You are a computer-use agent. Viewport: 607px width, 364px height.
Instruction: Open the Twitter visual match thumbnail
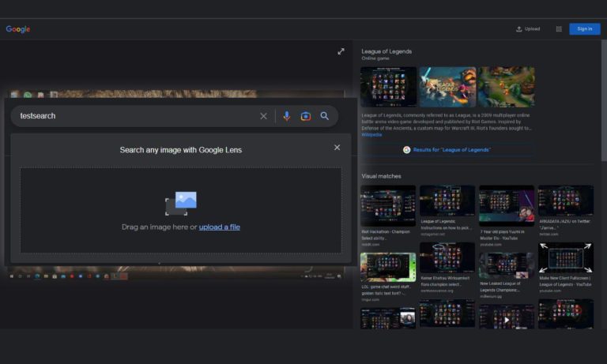pos(566,201)
